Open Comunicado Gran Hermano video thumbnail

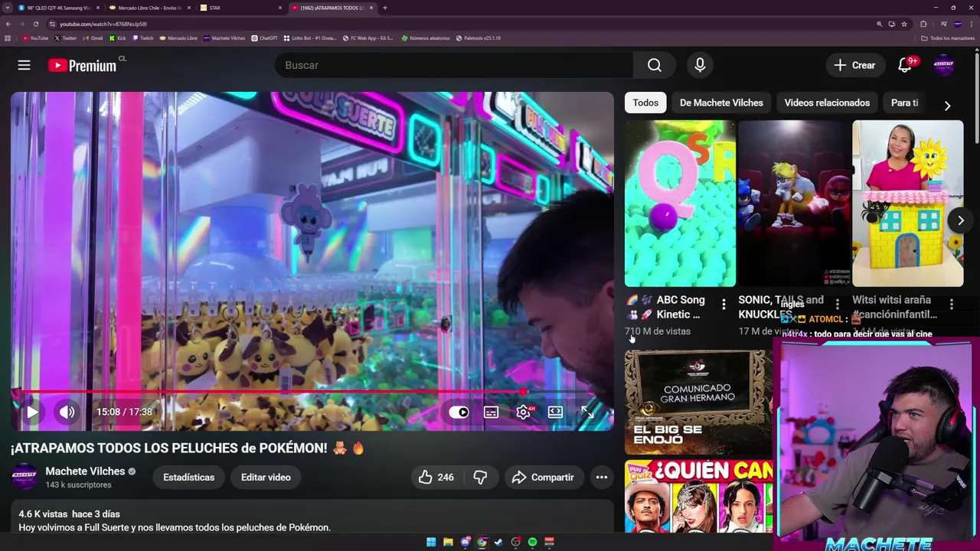click(x=698, y=402)
